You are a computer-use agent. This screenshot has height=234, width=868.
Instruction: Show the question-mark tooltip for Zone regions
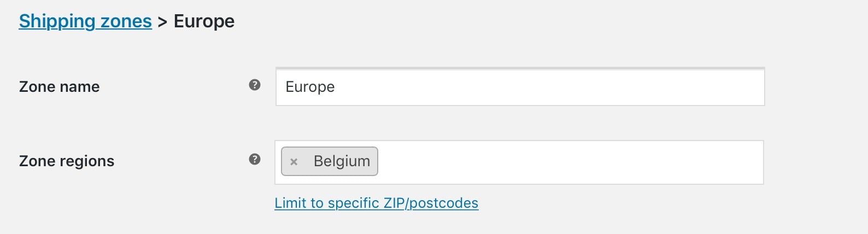[x=255, y=159]
